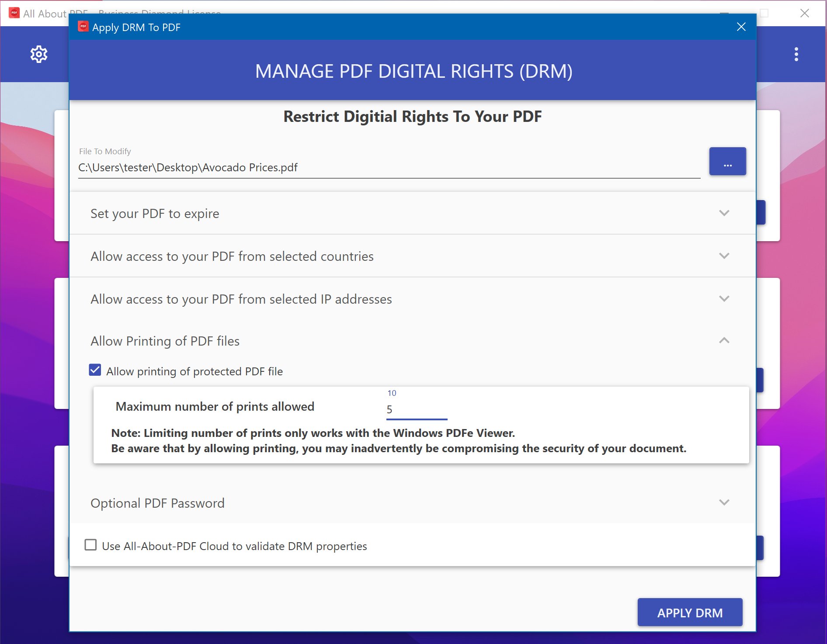This screenshot has height=644, width=827.
Task: Close the All About PDF main window
Action: (804, 13)
